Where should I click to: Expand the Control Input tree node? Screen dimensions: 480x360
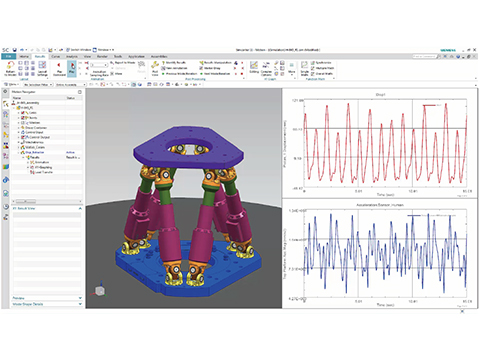point(19,132)
